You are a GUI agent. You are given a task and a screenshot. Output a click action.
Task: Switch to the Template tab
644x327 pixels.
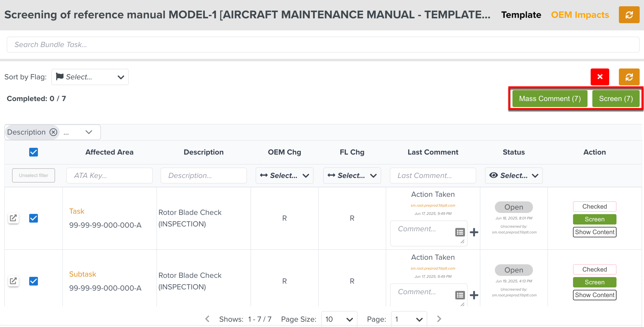[521, 15]
